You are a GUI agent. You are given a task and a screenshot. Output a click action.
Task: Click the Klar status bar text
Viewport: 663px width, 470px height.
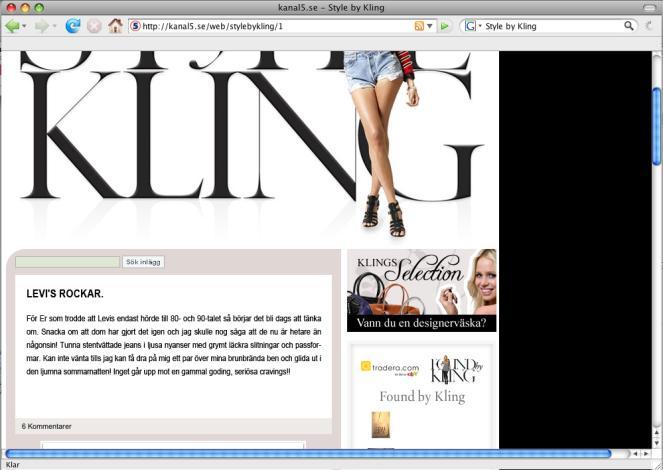click(13, 465)
